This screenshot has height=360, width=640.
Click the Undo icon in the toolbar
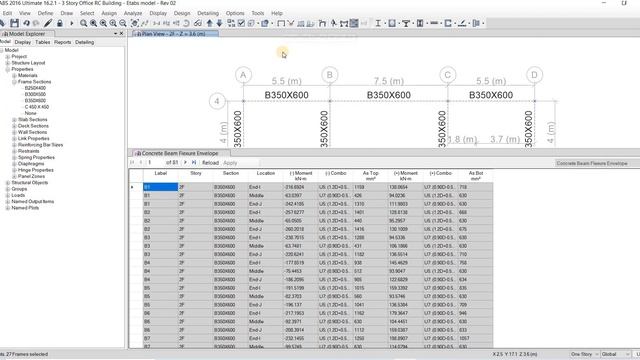27,23
